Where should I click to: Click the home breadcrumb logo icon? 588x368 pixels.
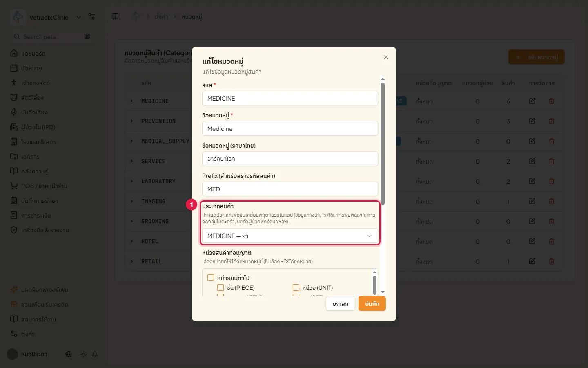136,16
